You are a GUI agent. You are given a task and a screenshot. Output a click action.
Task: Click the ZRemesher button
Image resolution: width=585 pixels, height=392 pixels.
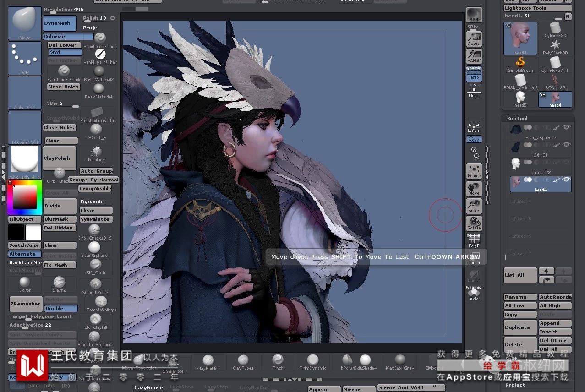click(26, 304)
